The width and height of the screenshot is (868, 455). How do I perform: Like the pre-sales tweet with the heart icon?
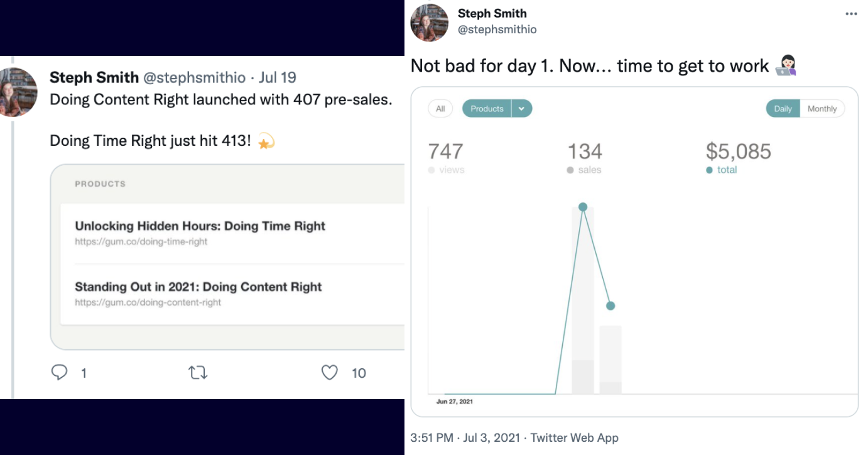point(329,373)
